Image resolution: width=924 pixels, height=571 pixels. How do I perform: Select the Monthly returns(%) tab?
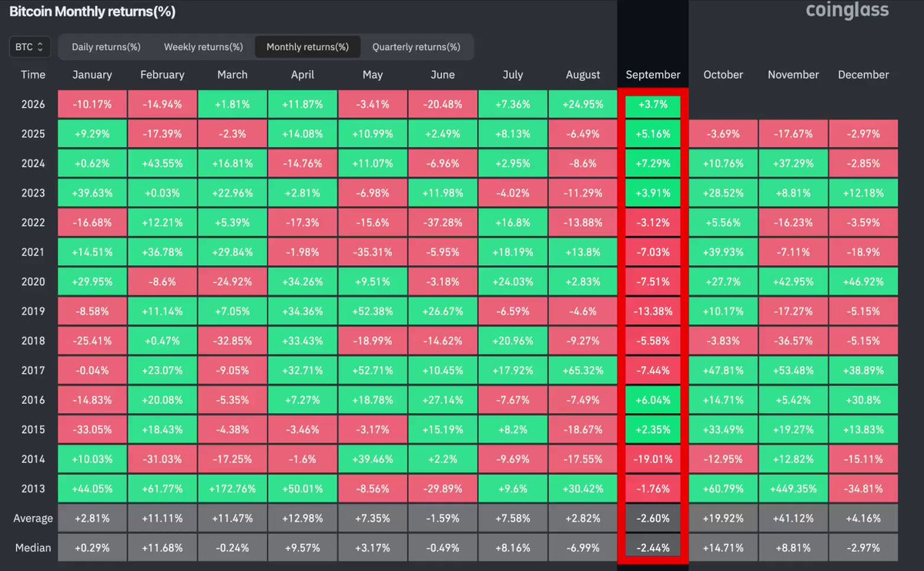[x=307, y=47]
